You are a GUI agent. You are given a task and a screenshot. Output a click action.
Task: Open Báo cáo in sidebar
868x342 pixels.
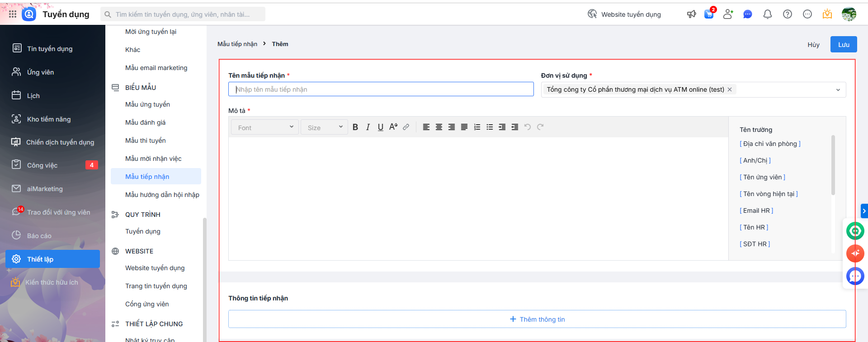[52, 235]
